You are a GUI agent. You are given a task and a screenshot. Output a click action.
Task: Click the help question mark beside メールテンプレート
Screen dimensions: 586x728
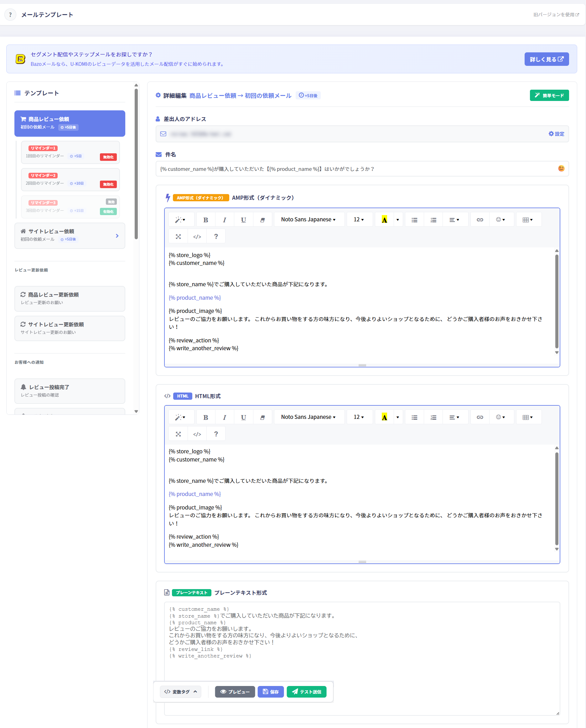click(10, 14)
